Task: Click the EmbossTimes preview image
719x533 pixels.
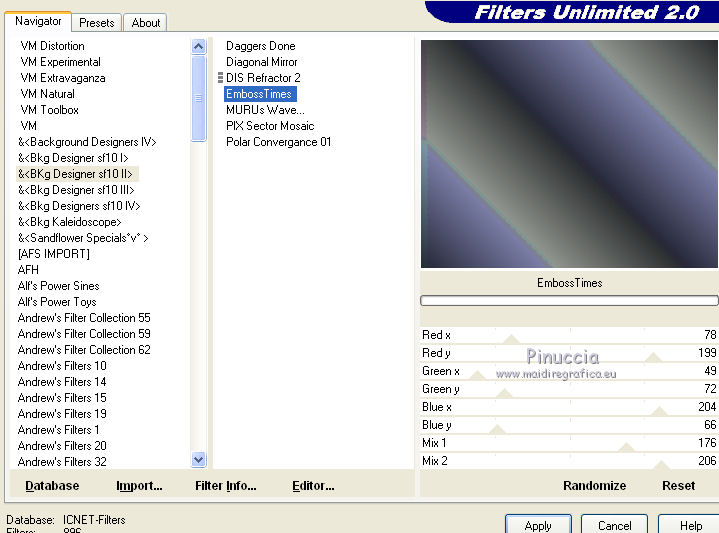Action: [569, 154]
